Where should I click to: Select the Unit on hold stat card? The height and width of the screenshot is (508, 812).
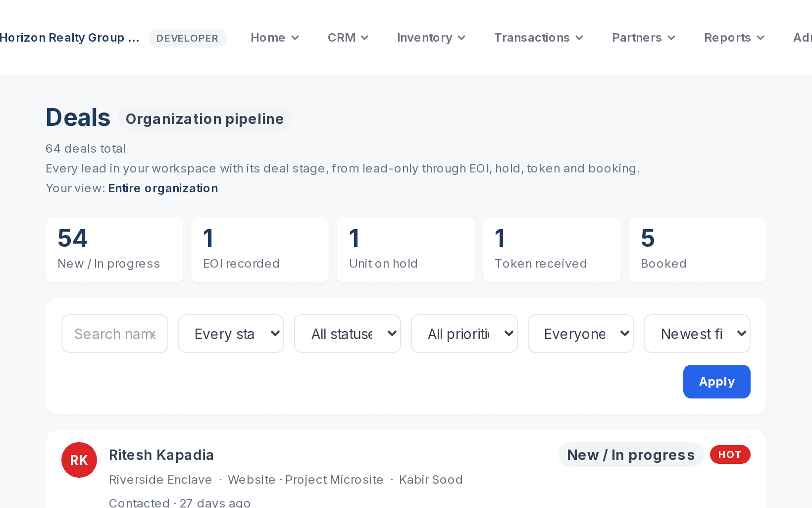coord(406,250)
